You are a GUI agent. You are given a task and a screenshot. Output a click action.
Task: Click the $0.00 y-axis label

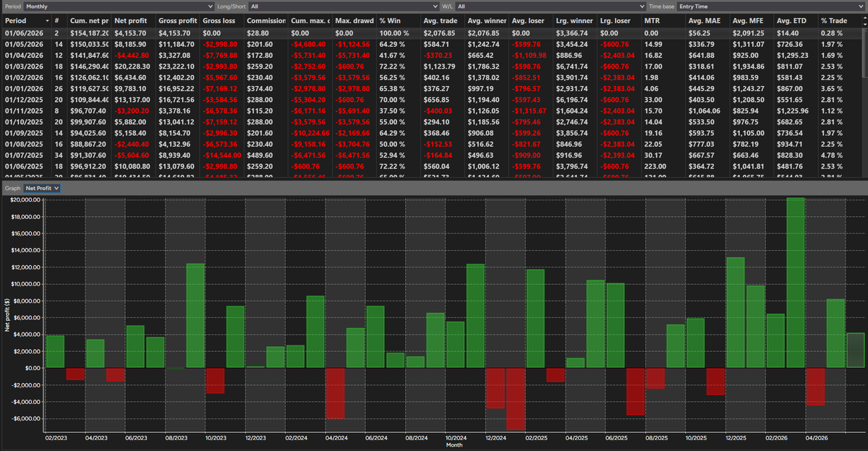[x=33, y=368]
